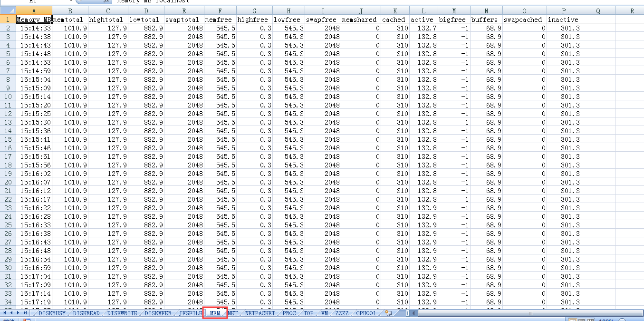This screenshot has width=644, height=321.
Task: Click the timestamp cell 15:14:33
Action: [34, 28]
